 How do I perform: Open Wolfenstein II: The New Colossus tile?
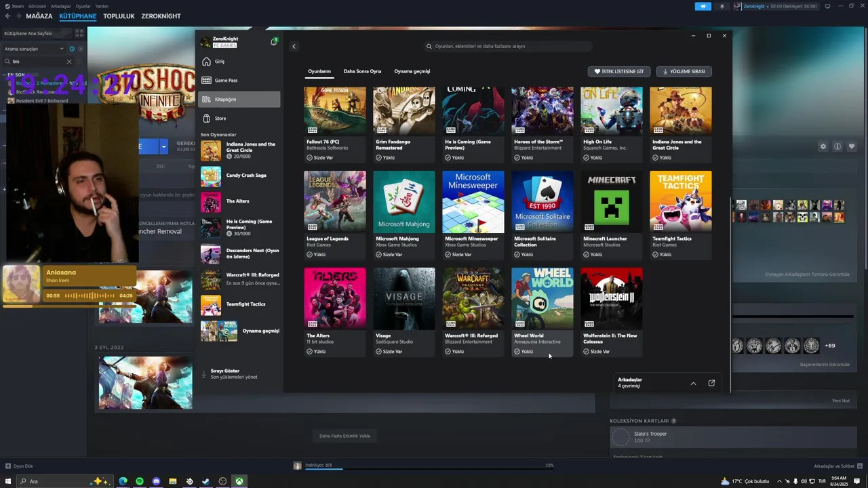pos(612,312)
